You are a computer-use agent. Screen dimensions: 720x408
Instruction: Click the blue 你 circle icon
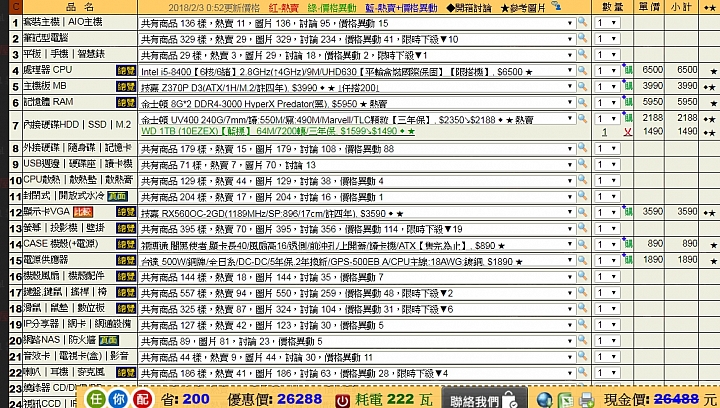coord(118,399)
